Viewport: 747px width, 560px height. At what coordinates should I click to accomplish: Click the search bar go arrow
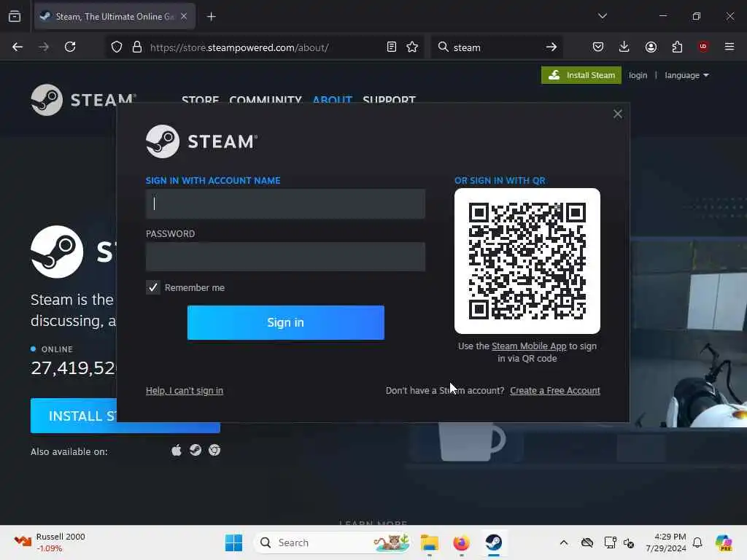(551, 47)
